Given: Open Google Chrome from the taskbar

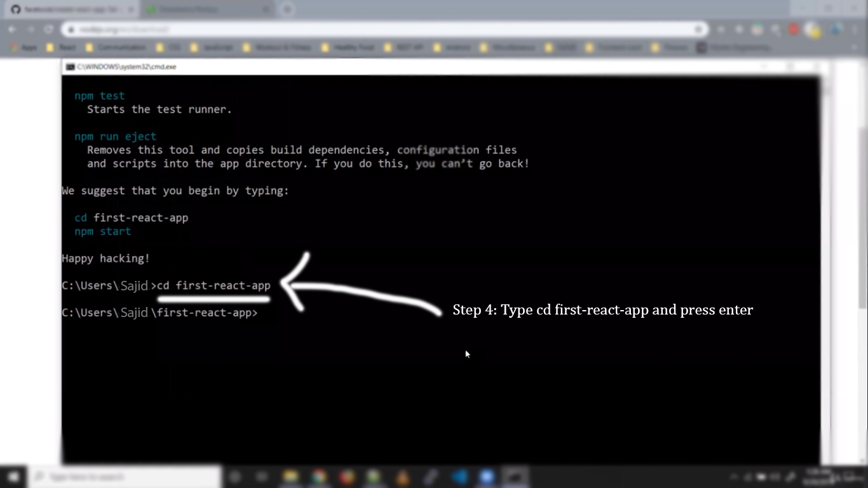Looking at the screenshot, I should [x=318, y=477].
